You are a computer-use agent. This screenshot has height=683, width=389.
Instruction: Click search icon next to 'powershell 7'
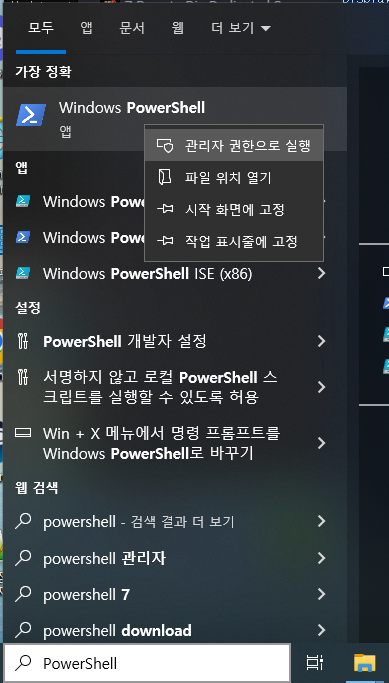point(23,594)
